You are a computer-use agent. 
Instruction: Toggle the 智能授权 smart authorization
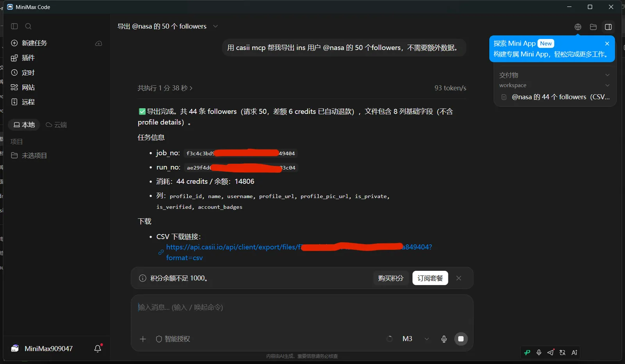click(x=173, y=339)
